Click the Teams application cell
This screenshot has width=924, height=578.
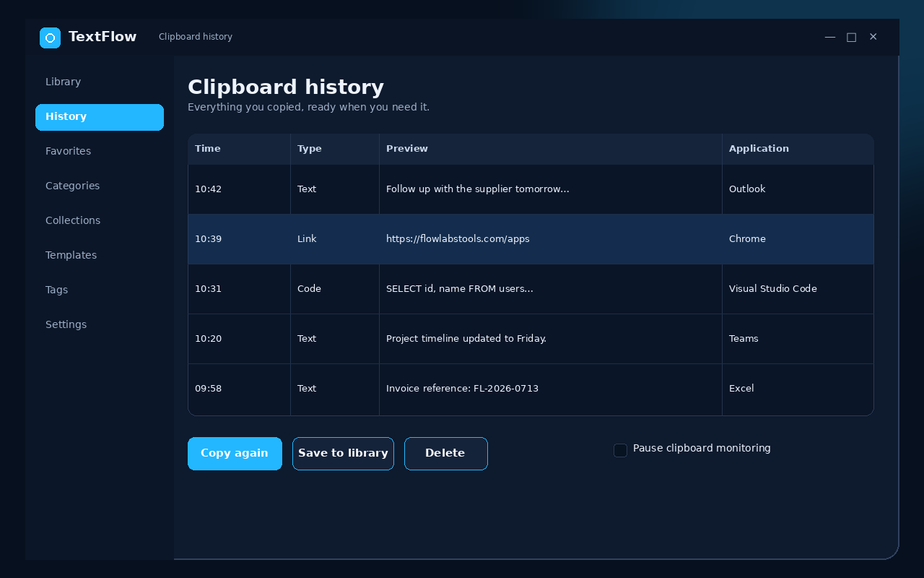point(798,339)
